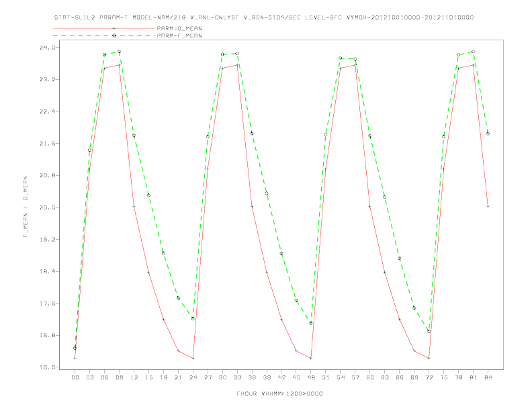Click the x-axis tick label 12
Viewport: 532px width, 411px height.
coord(134,377)
